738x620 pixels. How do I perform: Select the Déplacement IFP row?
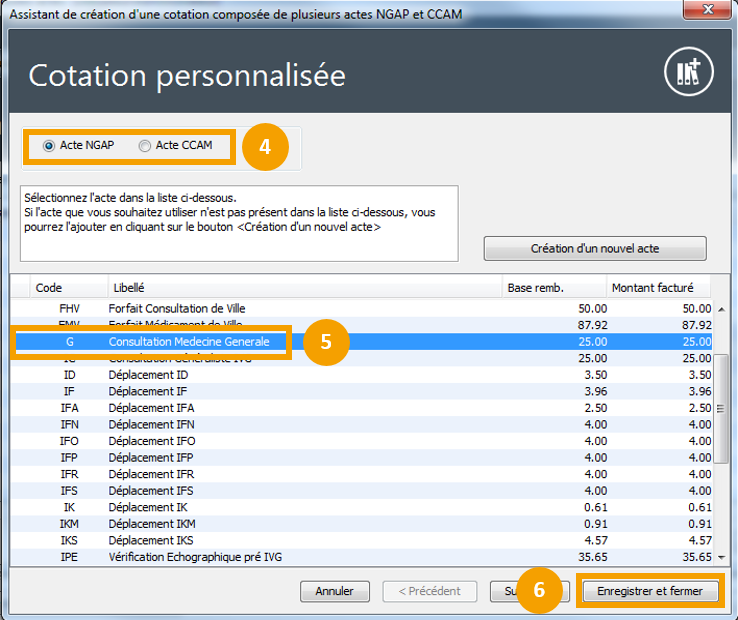pyautogui.click(x=361, y=458)
